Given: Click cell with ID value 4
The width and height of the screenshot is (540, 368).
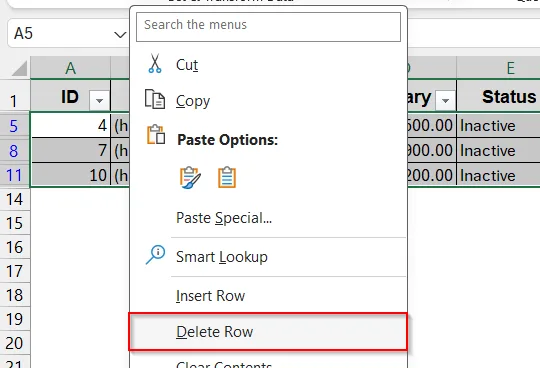Looking at the screenshot, I should 71,125.
